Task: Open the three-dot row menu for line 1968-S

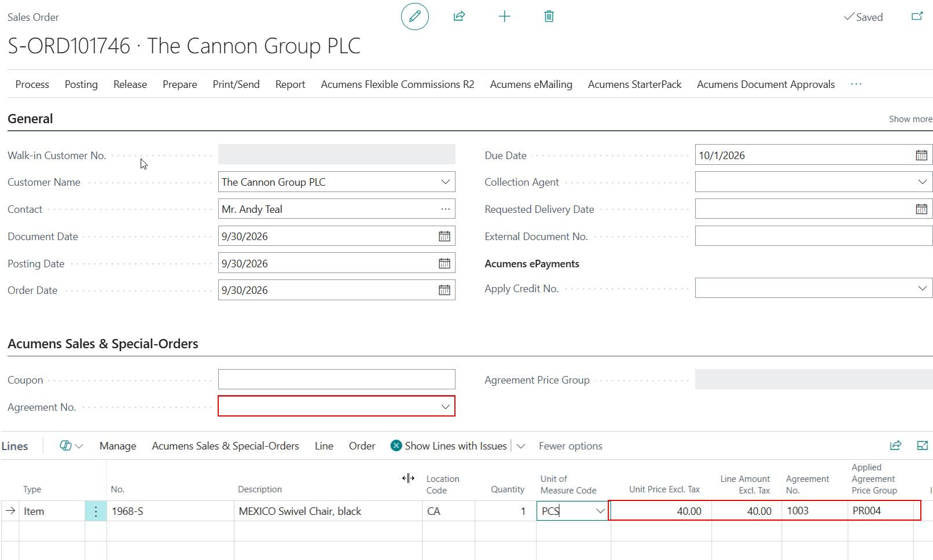Action: point(95,511)
